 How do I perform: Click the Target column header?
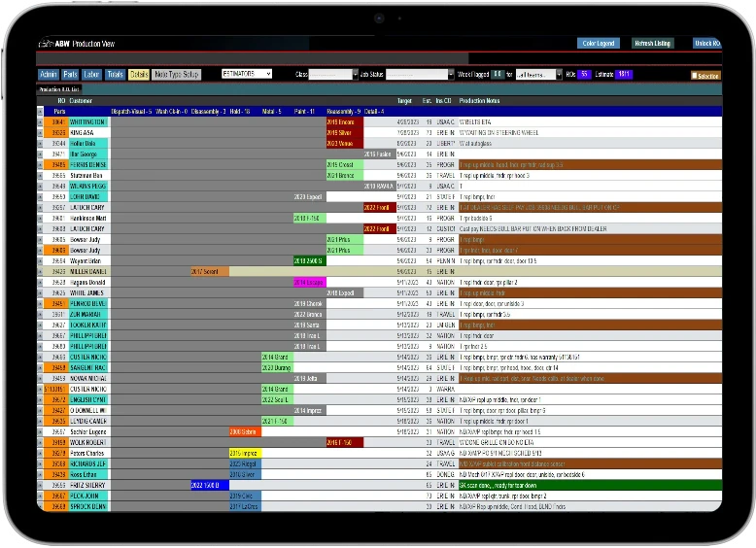pos(404,101)
